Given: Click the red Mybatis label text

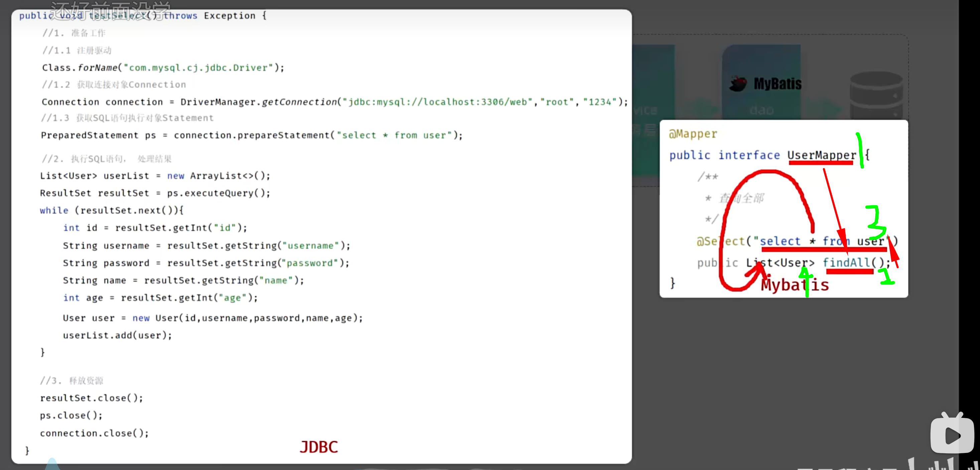Looking at the screenshot, I should coord(794,285).
